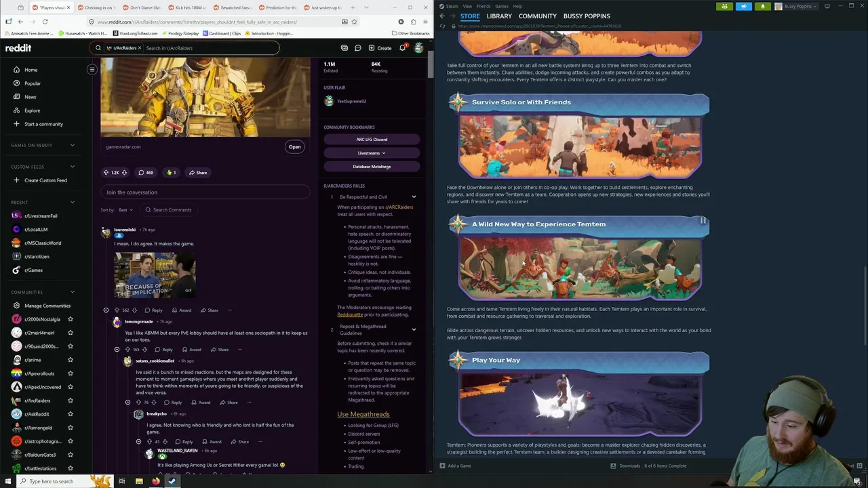This screenshot has width=868, height=488.
Task: Open Steam Downloads status
Action: tap(648, 466)
